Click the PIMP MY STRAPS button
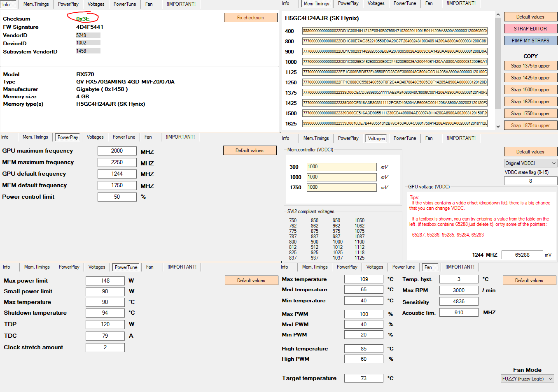This screenshot has height=392, width=558. tap(530, 41)
